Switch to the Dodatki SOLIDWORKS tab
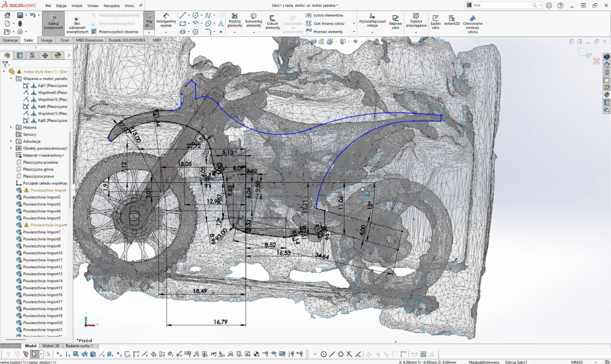Viewport: 611px width, 364px height. click(127, 40)
